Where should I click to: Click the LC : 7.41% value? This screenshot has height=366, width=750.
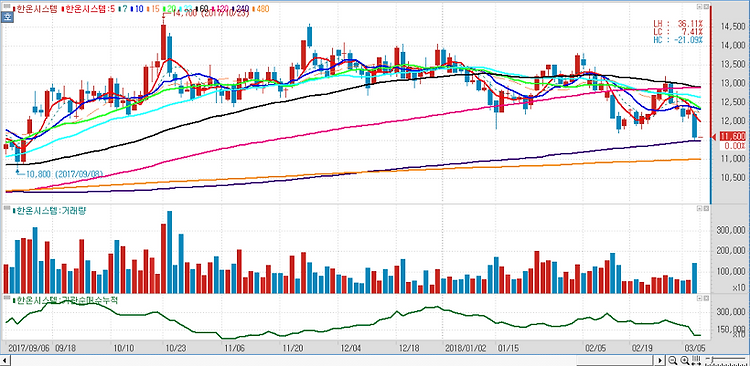(x=678, y=32)
